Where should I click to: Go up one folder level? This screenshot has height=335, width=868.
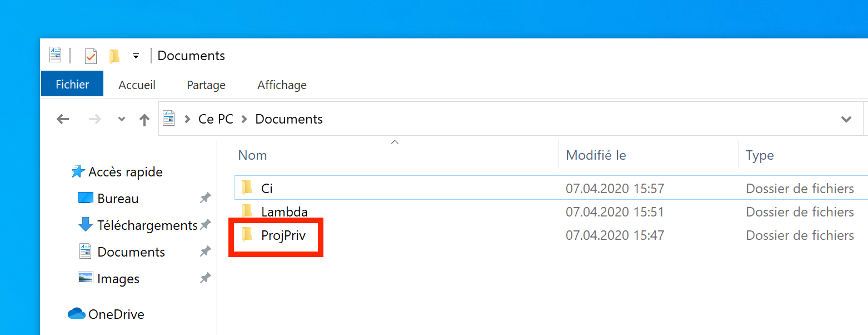144,119
